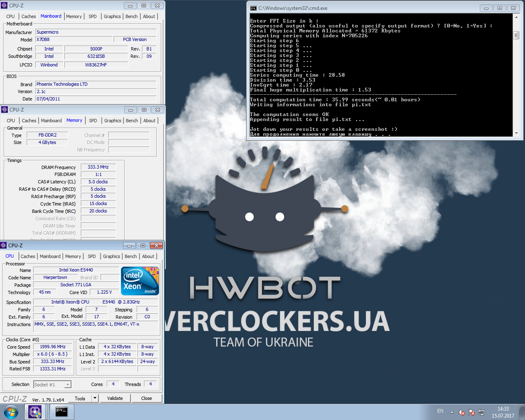525x420 pixels.
Task: Click memory Type value FB-DDR2
Action: (48, 135)
